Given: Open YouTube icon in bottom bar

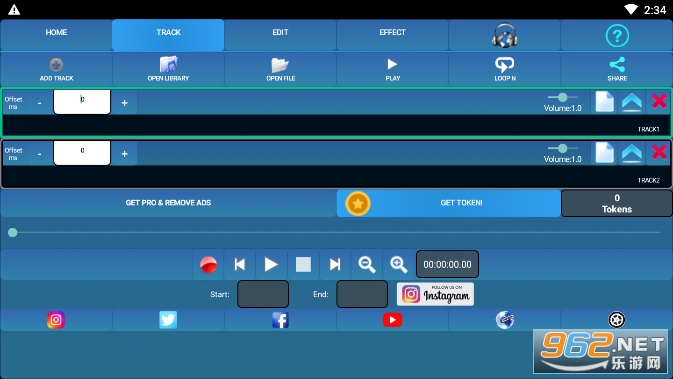Looking at the screenshot, I should (392, 320).
